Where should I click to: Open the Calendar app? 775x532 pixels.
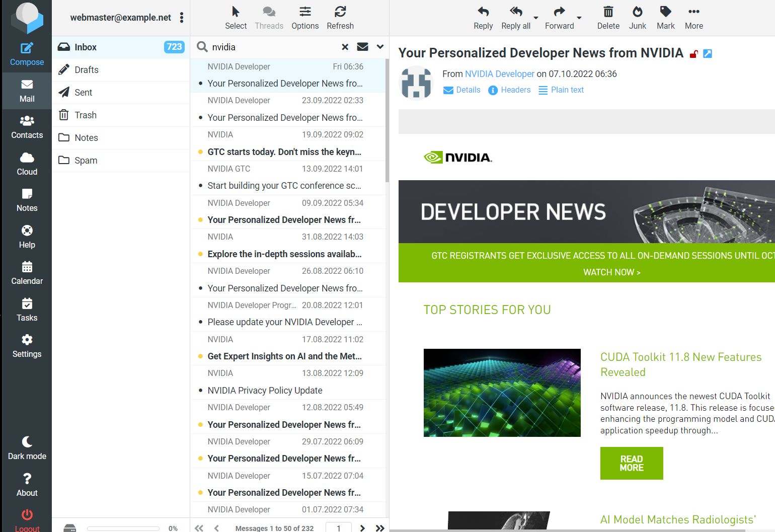[x=27, y=273]
